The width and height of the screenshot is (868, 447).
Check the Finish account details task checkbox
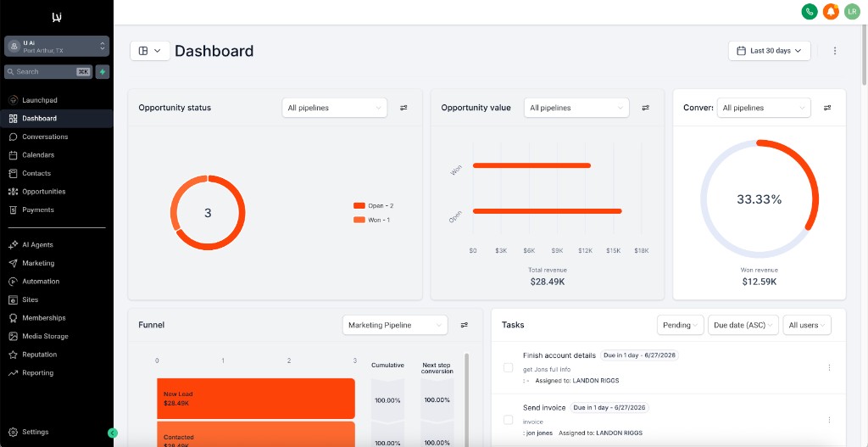pyautogui.click(x=509, y=367)
